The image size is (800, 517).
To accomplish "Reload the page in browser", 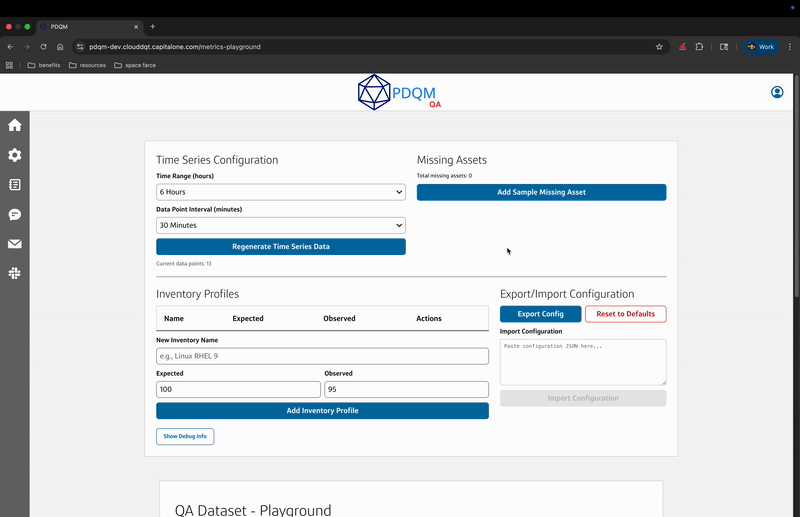I will pos(43,46).
